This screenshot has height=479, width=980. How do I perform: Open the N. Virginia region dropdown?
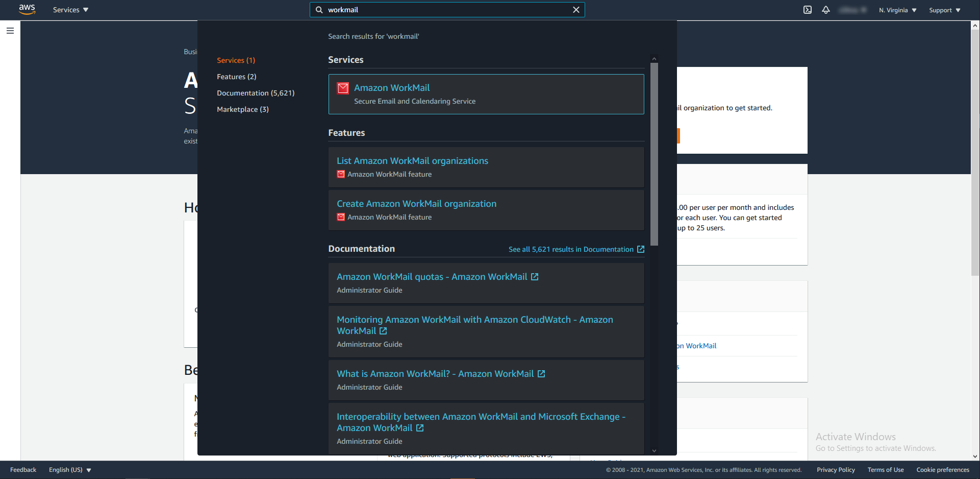898,10
